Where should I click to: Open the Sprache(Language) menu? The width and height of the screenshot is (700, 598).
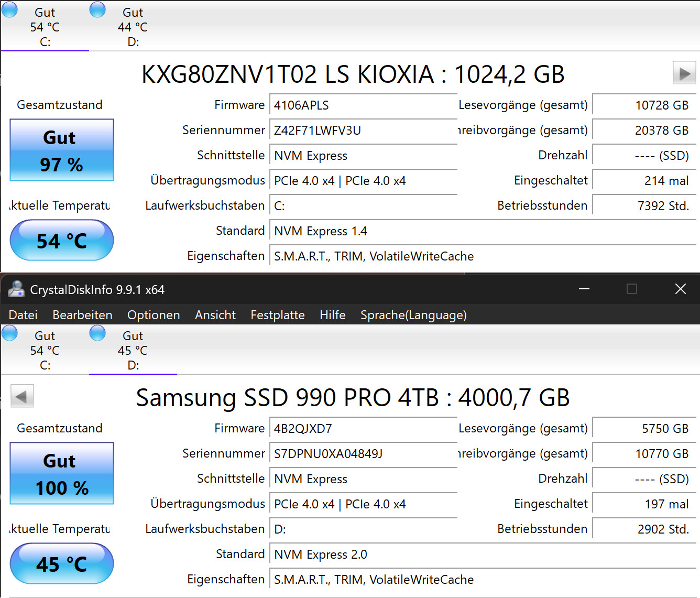(413, 315)
